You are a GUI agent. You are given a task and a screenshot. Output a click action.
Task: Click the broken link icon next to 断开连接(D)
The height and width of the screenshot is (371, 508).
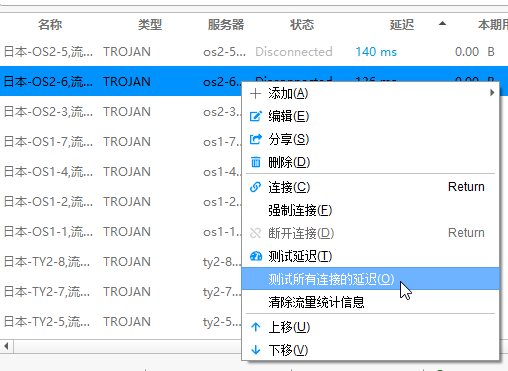(x=255, y=233)
